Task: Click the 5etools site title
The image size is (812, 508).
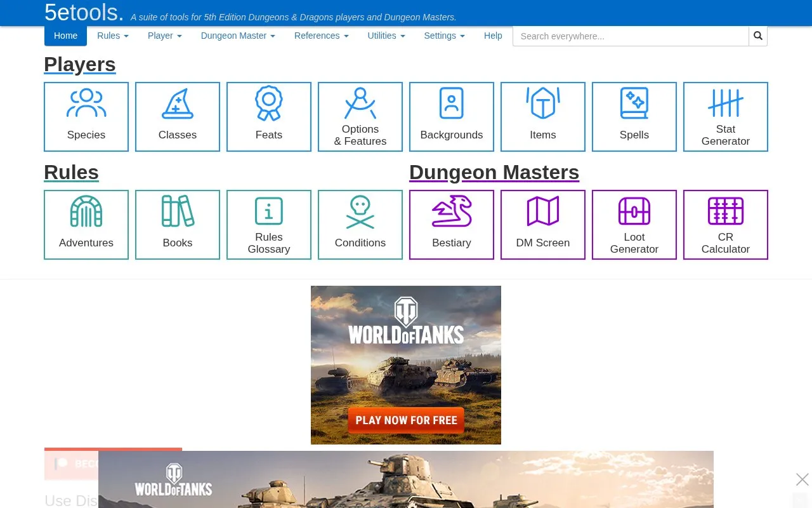Action: pos(84,12)
